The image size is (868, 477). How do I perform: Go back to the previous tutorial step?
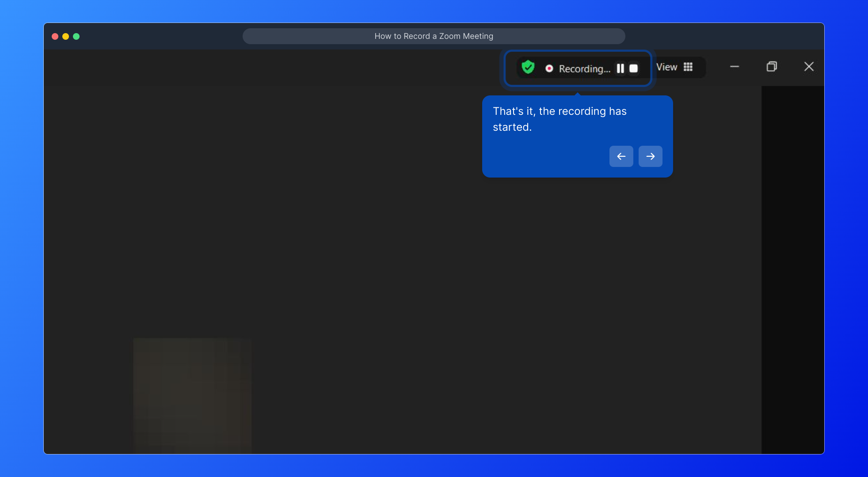(x=621, y=156)
